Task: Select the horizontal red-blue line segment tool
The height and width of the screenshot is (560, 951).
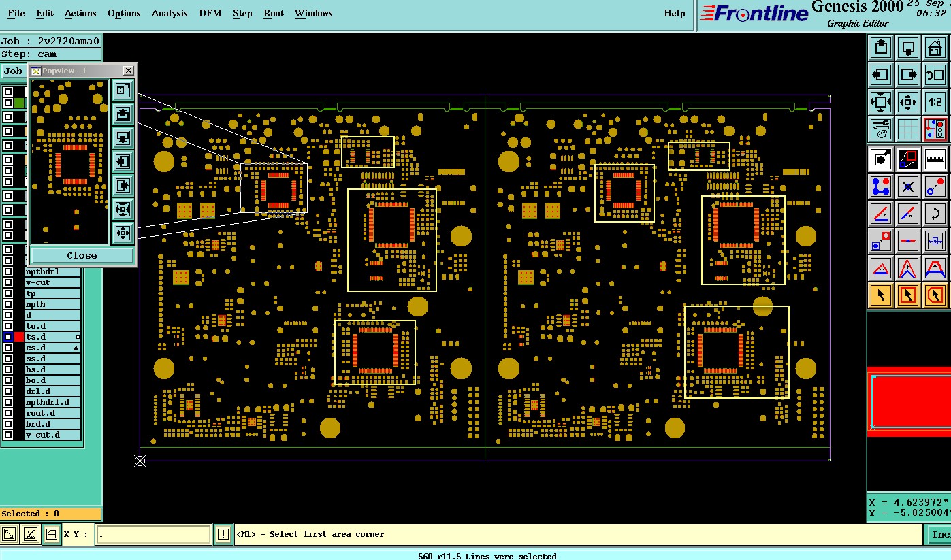Action: tap(908, 241)
